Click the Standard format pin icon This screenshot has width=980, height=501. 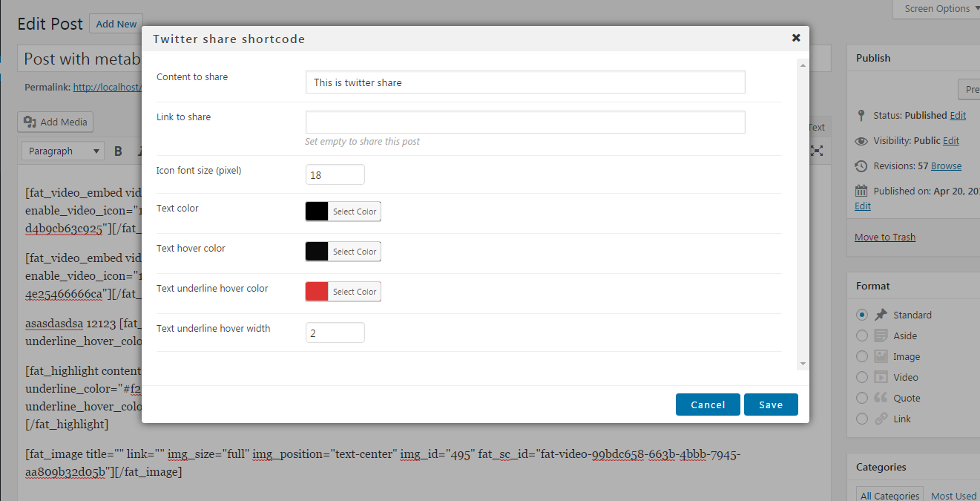(x=881, y=315)
